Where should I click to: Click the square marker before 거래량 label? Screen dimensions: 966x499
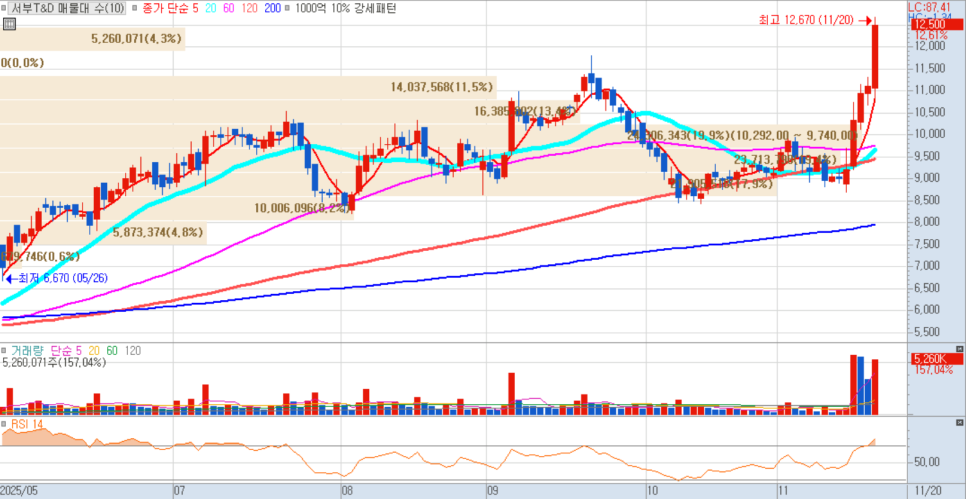pyautogui.click(x=5, y=351)
